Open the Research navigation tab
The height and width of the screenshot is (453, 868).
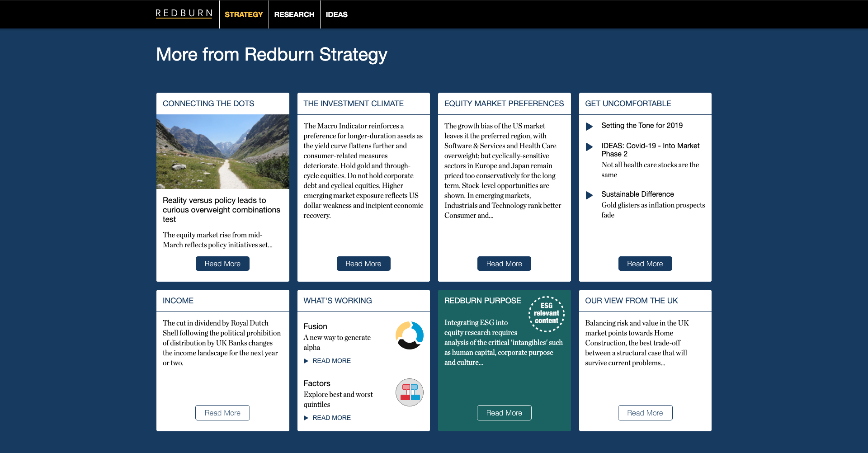pos(294,14)
